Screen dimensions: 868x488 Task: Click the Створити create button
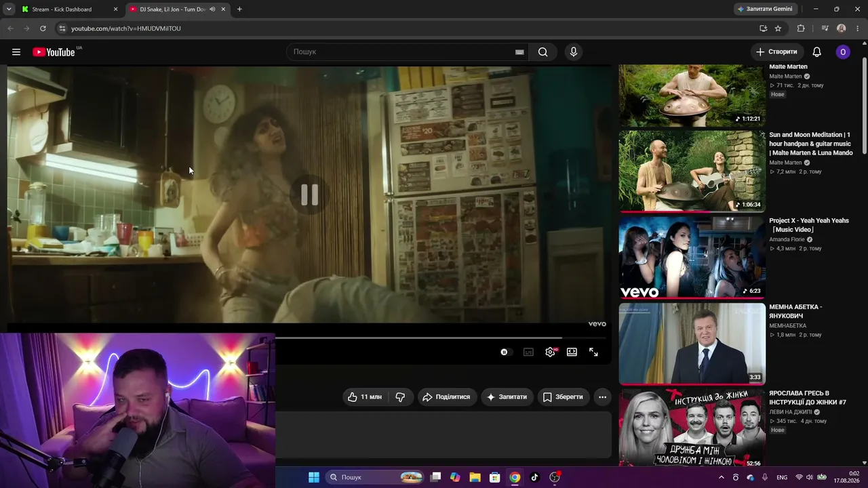pos(777,52)
